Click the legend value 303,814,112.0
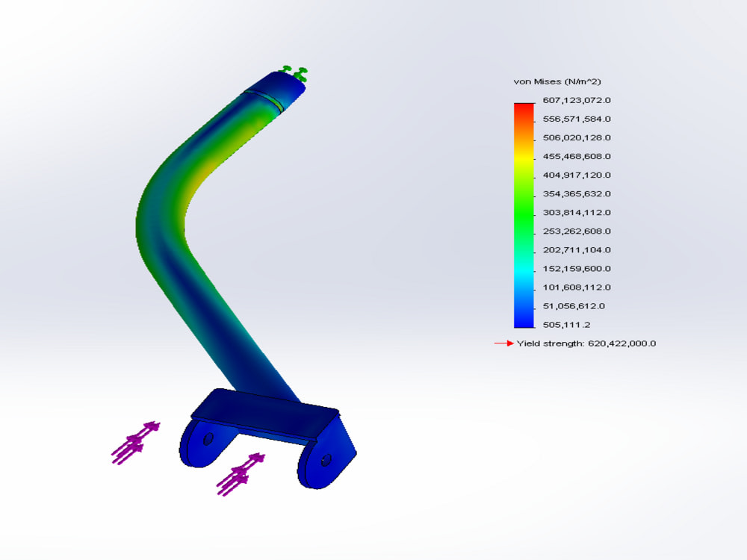Image resolution: width=747 pixels, height=560 pixels. tap(577, 212)
